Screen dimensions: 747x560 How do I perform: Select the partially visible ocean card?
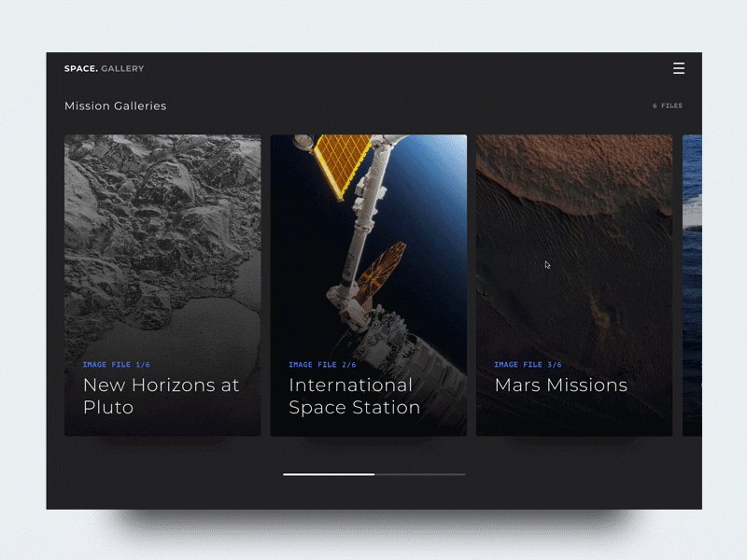click(692, 286)
